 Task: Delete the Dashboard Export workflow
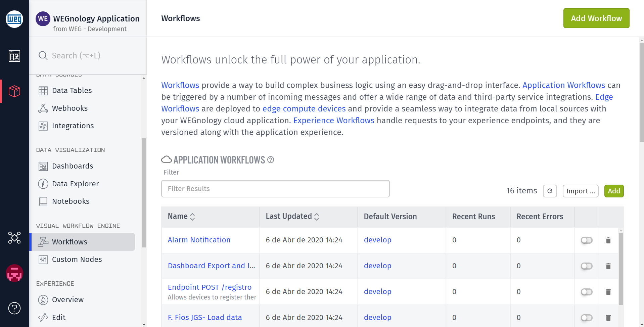(x=608, y=266)
